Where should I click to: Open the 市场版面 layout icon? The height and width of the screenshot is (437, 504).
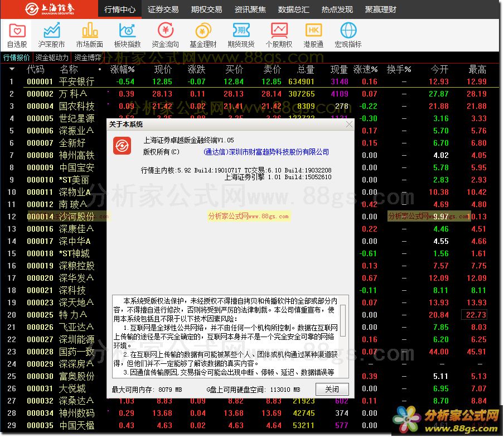click(90, 35)
